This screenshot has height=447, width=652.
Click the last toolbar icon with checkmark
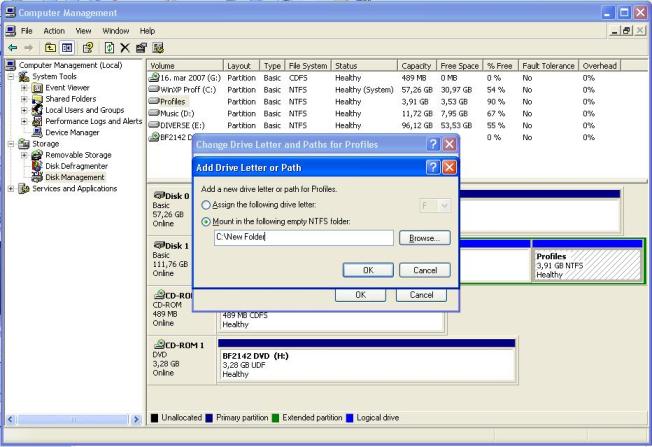pos(158,48)
